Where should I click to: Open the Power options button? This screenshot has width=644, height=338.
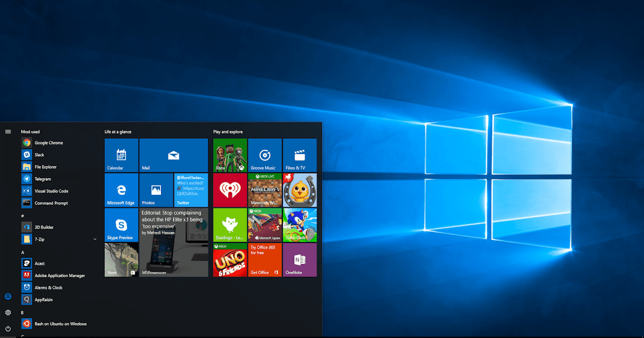[x=8, y=328]
